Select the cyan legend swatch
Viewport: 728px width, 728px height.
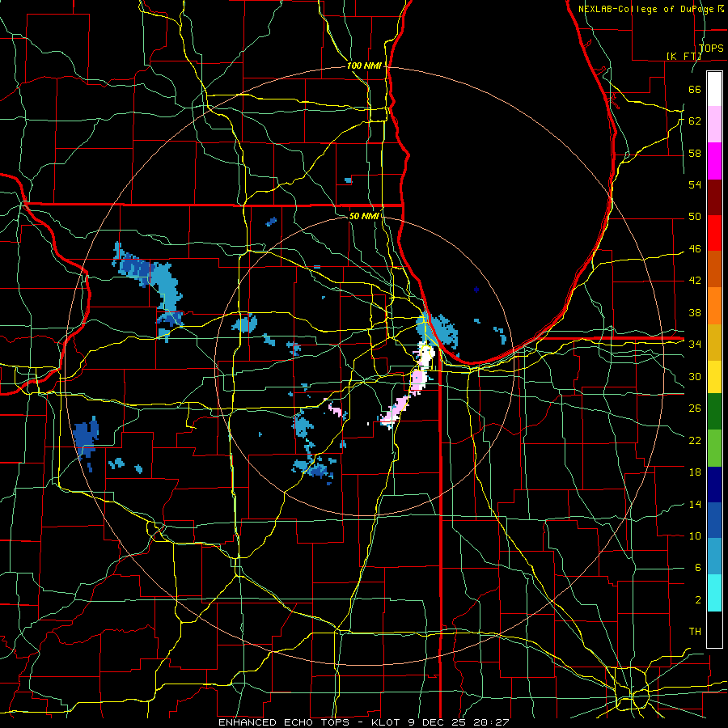coord(714,594)
